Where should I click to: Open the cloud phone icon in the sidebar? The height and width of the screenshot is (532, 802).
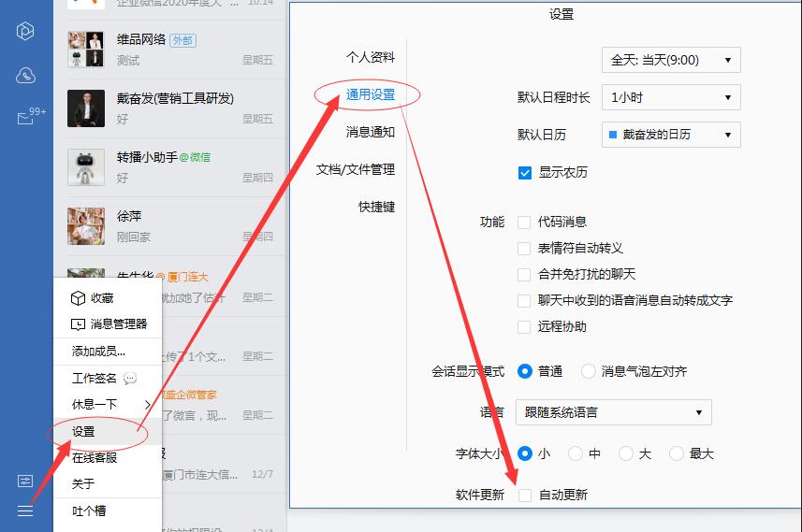click(25, 75)
